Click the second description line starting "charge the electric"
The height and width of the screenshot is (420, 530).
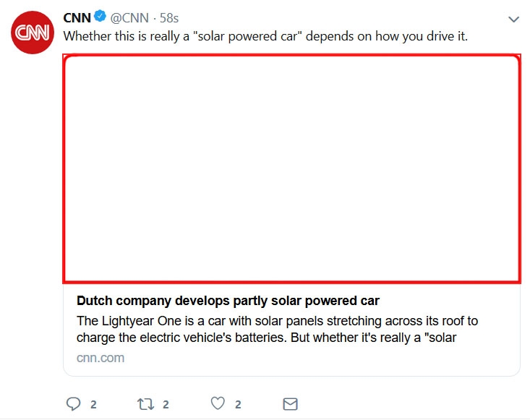pos(266,337)
